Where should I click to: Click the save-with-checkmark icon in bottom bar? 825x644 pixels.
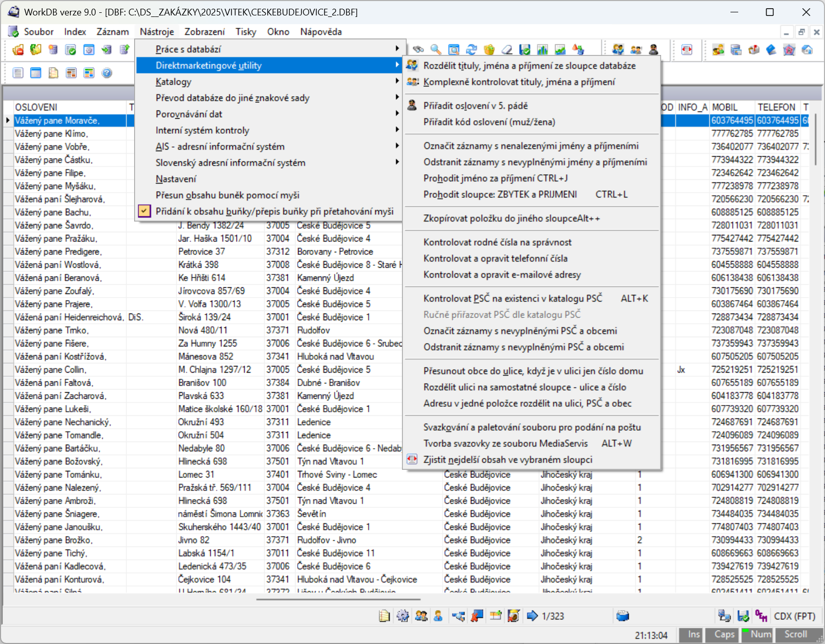click(743, 616)
